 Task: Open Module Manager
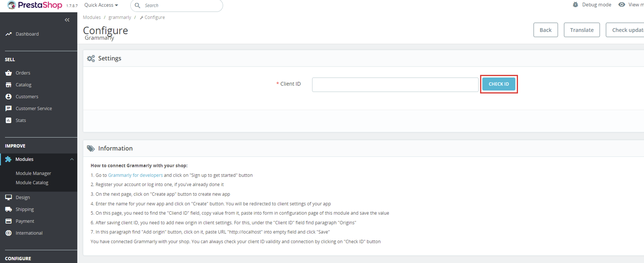(x=33, y=173)
